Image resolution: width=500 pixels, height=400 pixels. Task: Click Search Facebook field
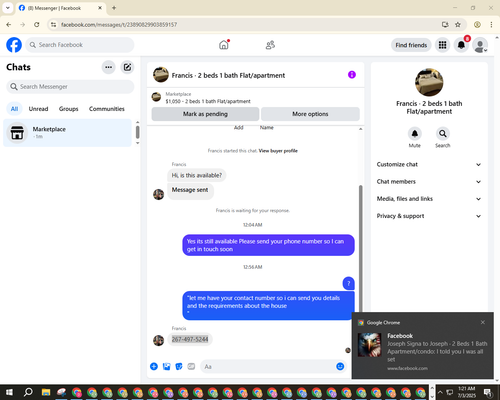[80, 45]
